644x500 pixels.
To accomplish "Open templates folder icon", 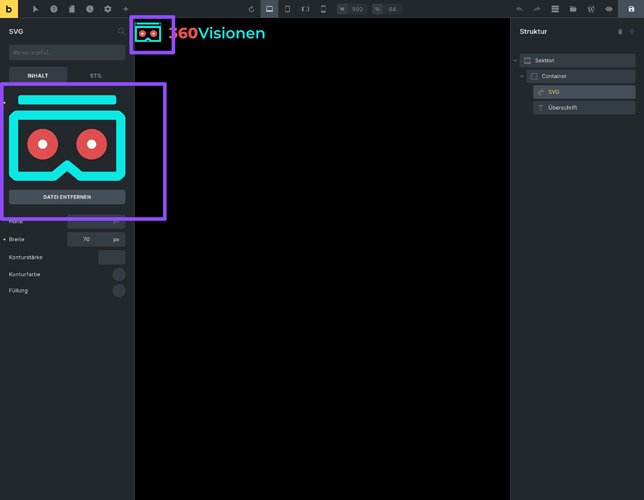I will (x=573, y=9).
